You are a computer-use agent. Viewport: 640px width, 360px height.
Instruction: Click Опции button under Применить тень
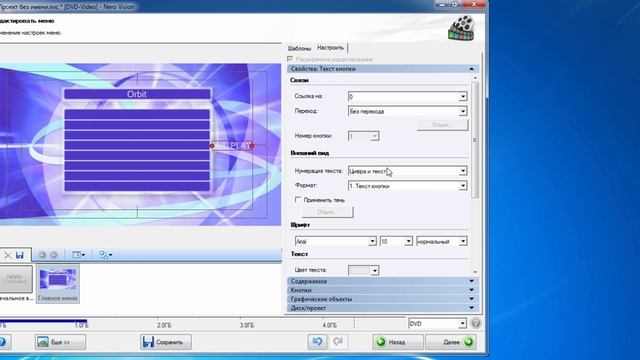coord(327,212)
